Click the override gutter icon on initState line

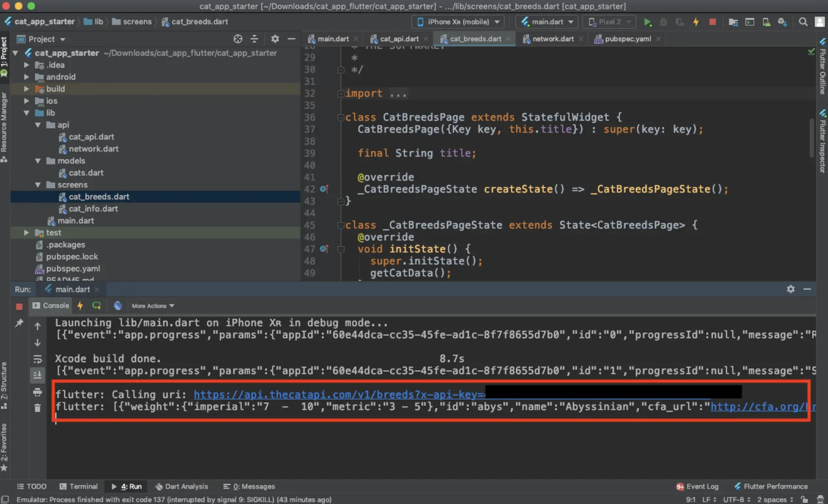pos(324,249)
